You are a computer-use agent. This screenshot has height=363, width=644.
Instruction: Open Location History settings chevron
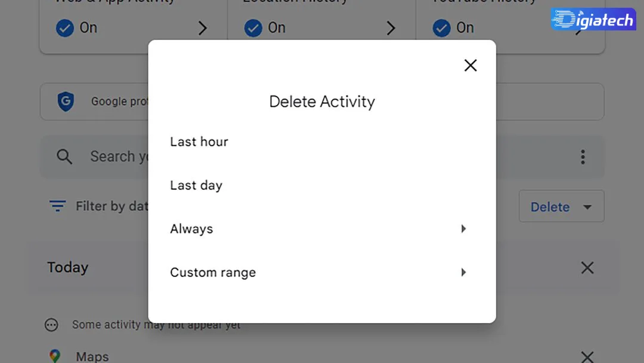point(391,28)
